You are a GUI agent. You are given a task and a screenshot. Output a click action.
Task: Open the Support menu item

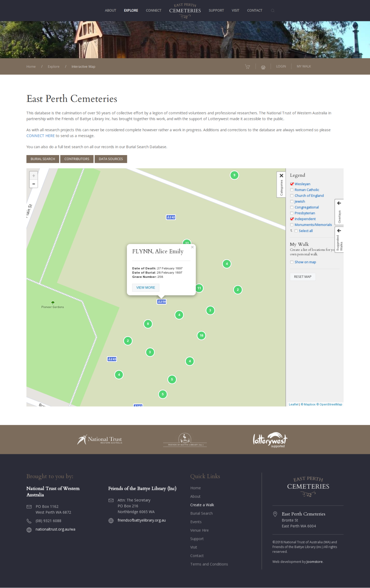pyautogui.click(x=216, y=11)
